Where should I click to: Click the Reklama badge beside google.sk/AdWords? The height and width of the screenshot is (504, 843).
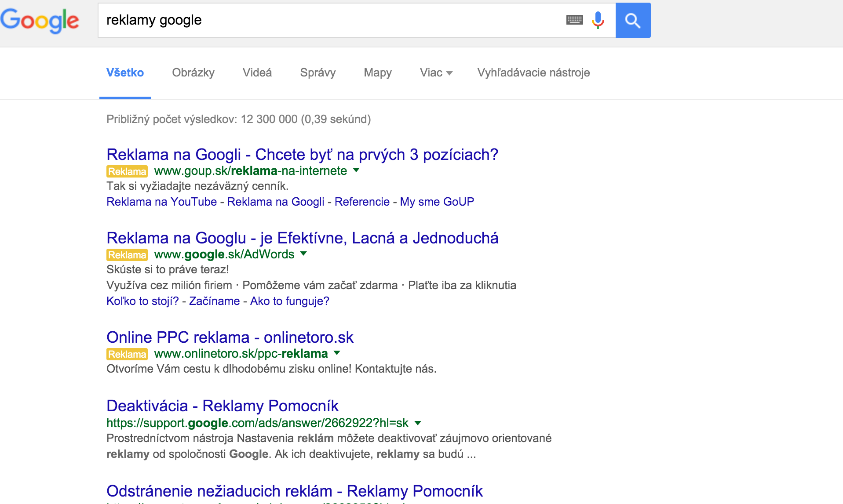pos(127,255)
